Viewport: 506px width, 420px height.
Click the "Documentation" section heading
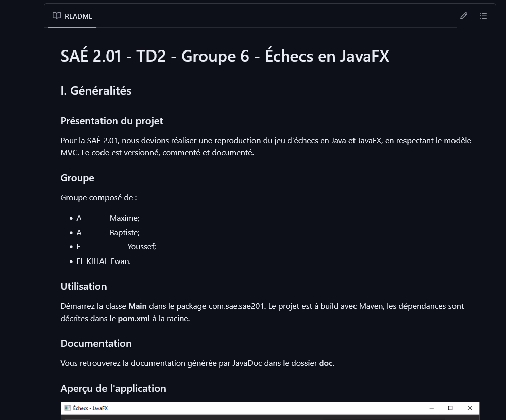(96, 343)
